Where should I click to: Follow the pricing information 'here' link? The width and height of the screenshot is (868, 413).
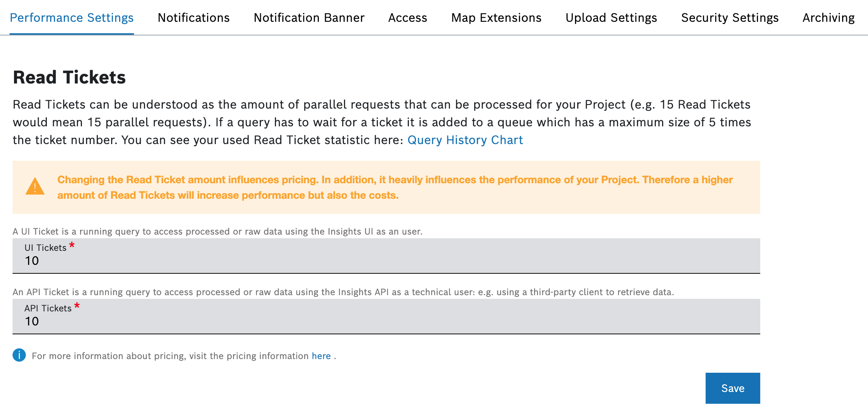[x=321, y=356]
